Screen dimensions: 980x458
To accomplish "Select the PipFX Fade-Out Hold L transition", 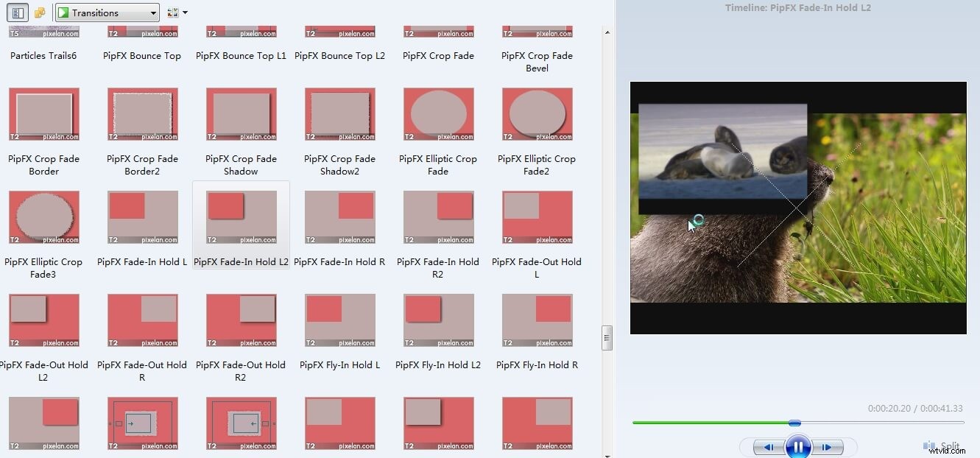I will point(537,217).
